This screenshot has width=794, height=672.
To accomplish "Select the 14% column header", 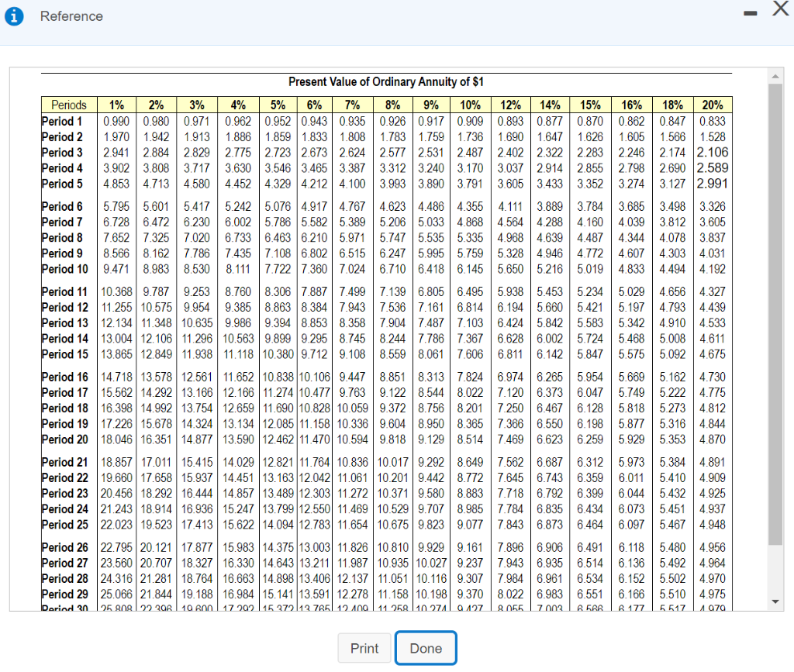I will tap(551, 105).
